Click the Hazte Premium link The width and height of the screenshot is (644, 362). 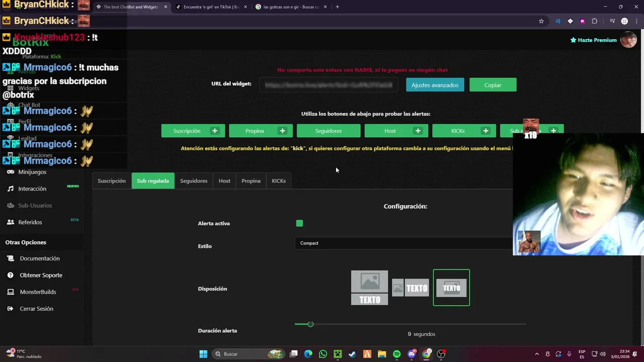click(x=593, y=40)
